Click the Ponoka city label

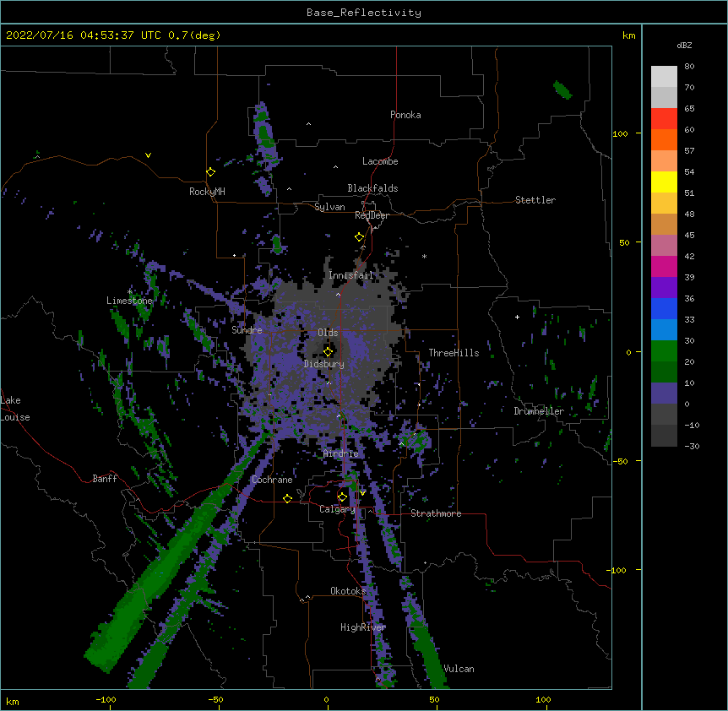pyautogui.click(x=405, y=115)
